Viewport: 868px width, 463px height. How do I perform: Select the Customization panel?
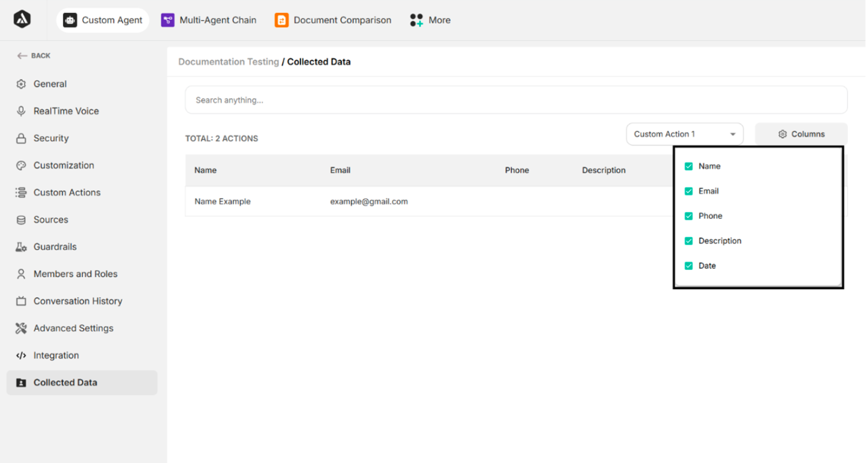(63, 165)
